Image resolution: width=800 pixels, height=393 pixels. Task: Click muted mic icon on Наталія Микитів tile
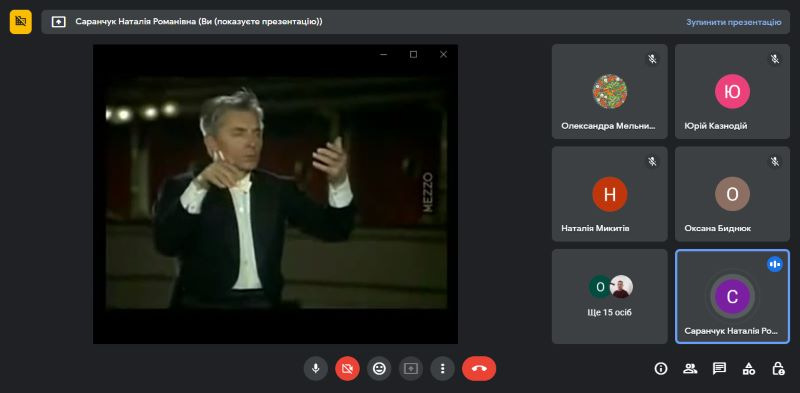click(x=652, y=162)
